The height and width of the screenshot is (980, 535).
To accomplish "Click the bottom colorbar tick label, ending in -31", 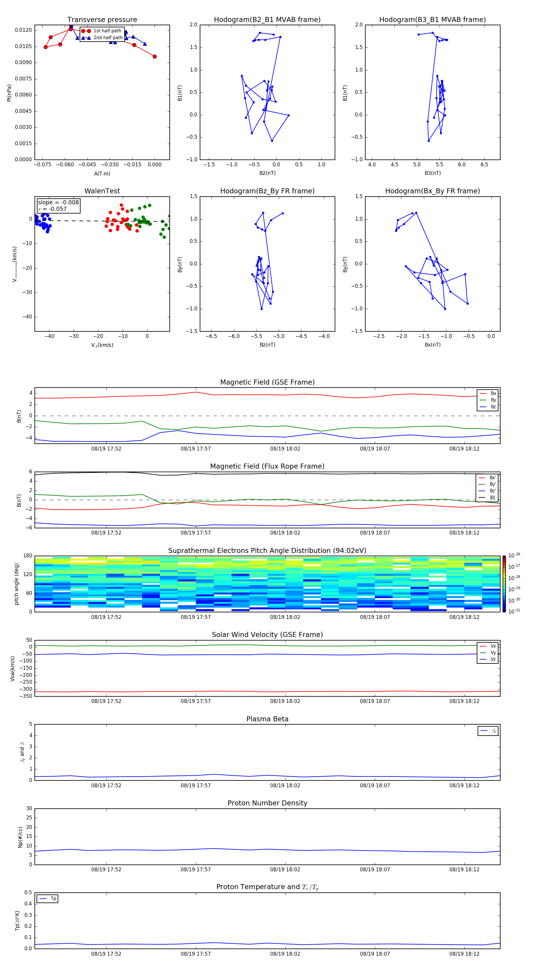I will click(x=514, y=611).
